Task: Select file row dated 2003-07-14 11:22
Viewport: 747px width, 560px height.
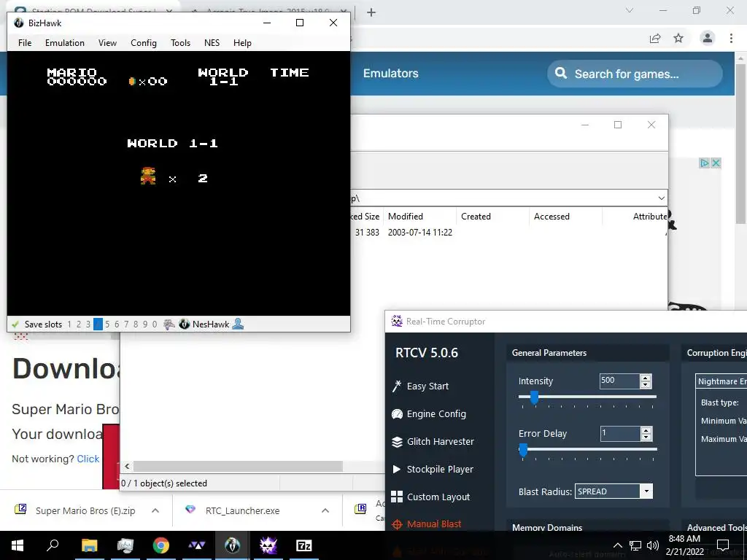Action: (x=508, y=233)
